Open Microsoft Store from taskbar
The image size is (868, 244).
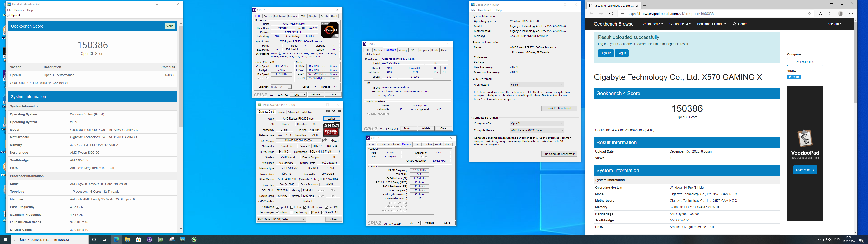point(139,240)
